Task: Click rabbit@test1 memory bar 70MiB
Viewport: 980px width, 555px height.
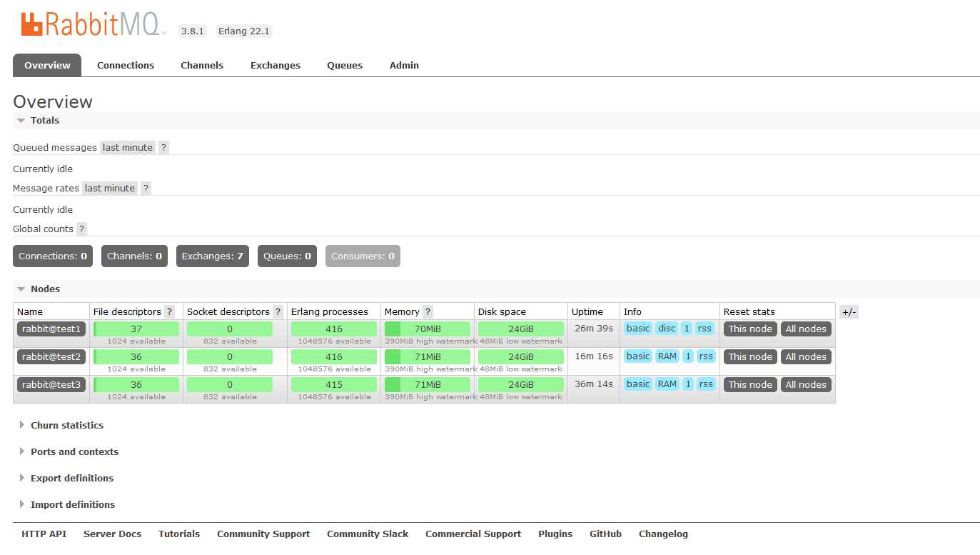Action: 428,329
